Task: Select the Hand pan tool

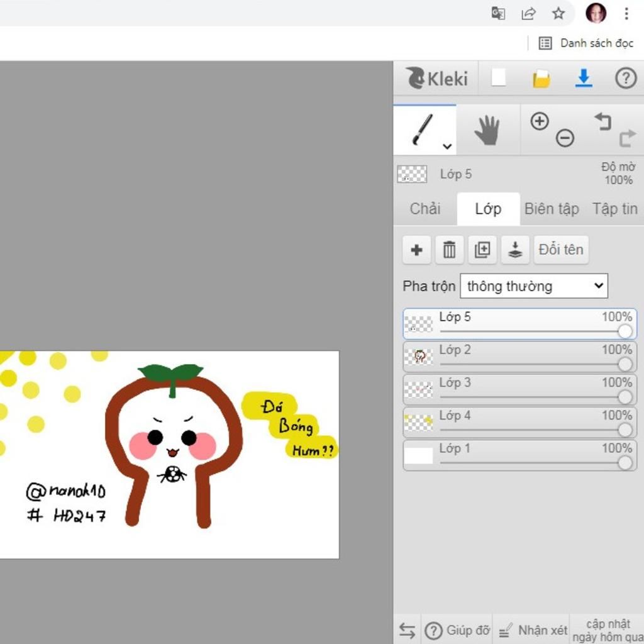Action: pos(487,130)
